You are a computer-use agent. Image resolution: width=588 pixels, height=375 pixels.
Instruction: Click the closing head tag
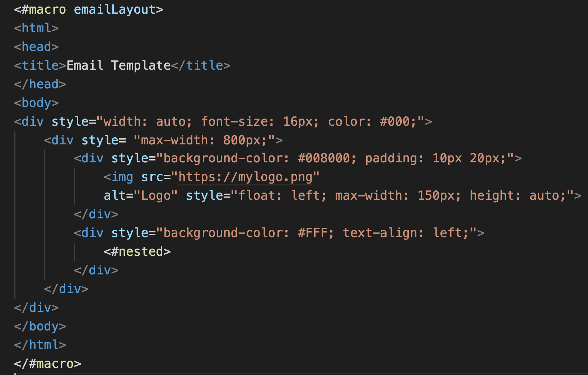[40, 84]
